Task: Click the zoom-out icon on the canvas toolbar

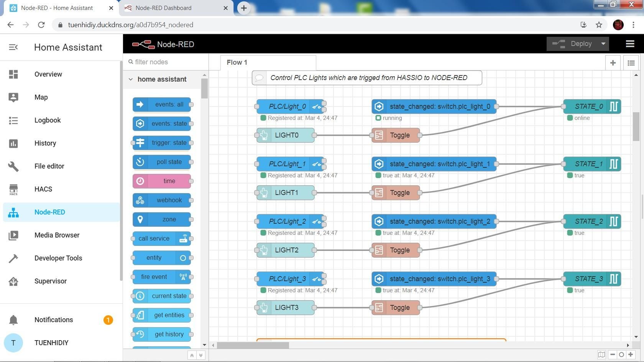Action: (613, 355)
